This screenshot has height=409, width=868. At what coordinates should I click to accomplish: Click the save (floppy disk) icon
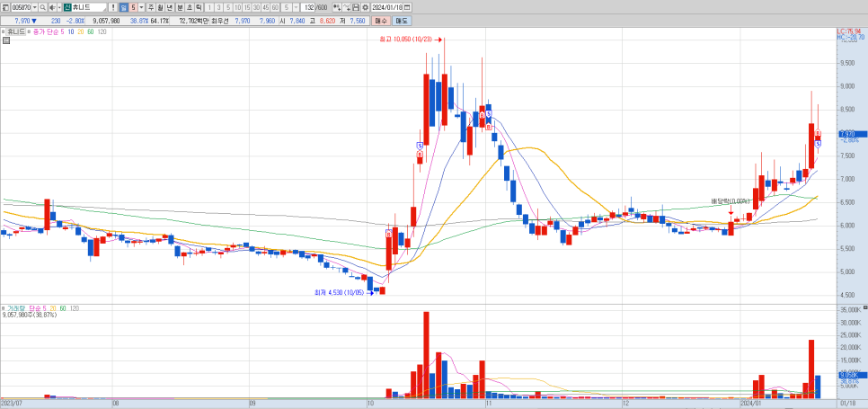[x=356, y=7]
